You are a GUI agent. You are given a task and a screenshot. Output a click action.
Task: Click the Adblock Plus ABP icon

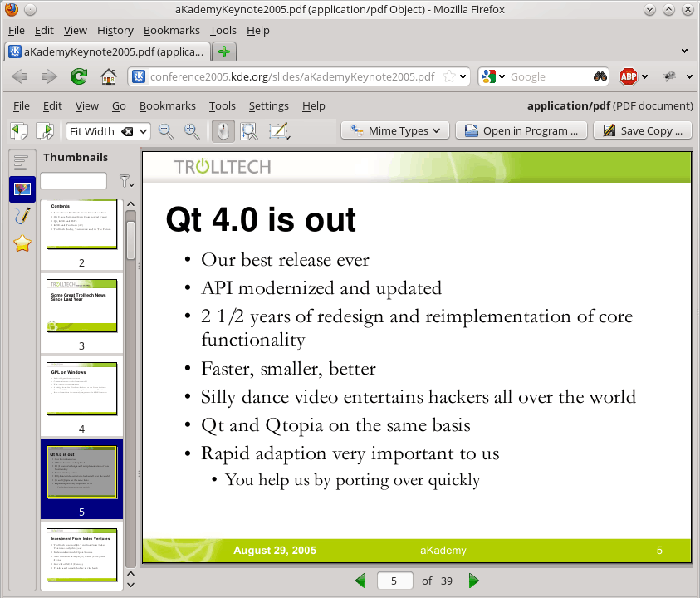628,76
